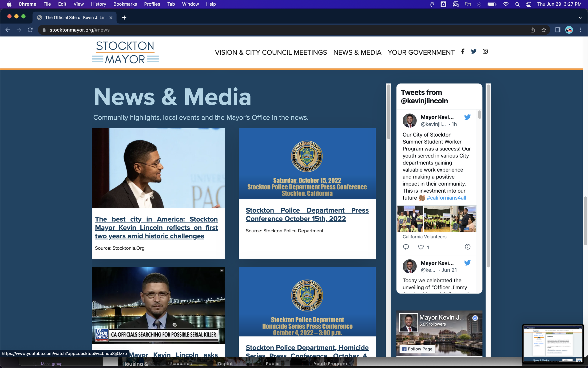
Task: Open the Instagram icon in site header
Action: coord(485,51)
